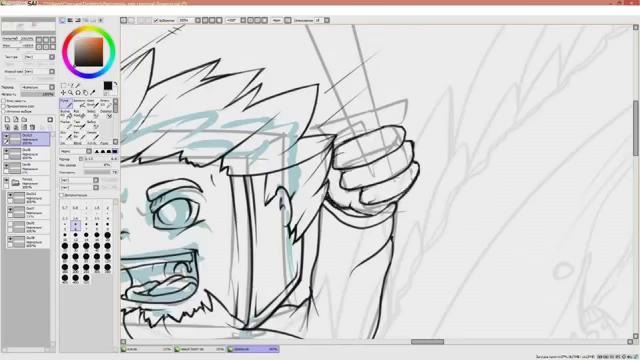
Task: Toggle visibility of the selected top layer
Action: coord(6,136)
